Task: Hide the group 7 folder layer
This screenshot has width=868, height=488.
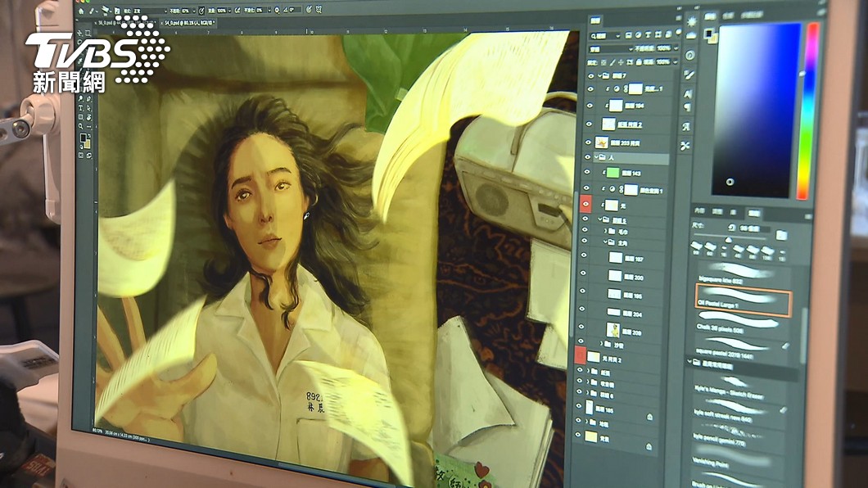Action: point(590,75)
